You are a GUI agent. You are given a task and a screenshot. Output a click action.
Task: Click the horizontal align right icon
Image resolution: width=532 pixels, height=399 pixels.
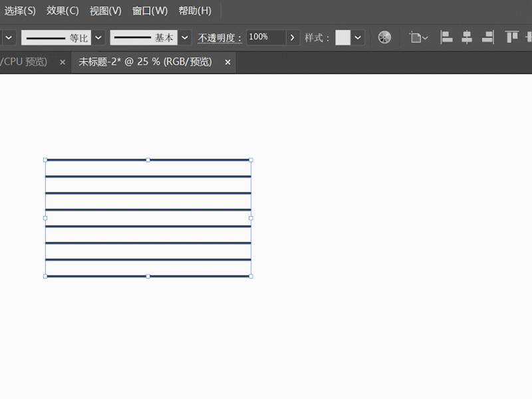point(488,38)
